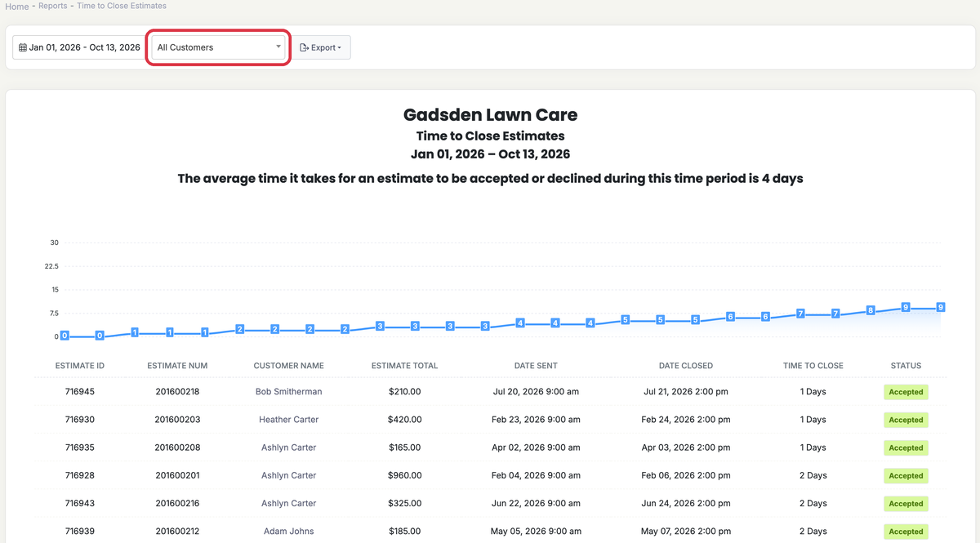980x543 pixels.
Task: Sort by Status column header
Action: 906,366
